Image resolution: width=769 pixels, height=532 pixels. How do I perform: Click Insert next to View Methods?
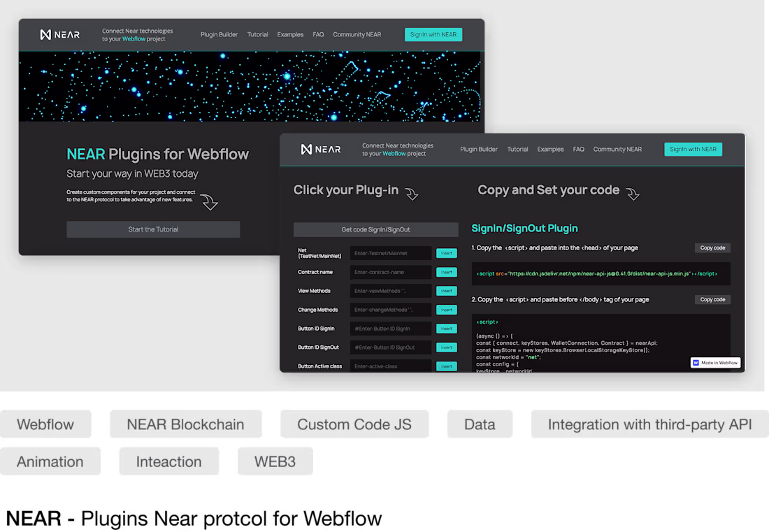coord(446,292)
